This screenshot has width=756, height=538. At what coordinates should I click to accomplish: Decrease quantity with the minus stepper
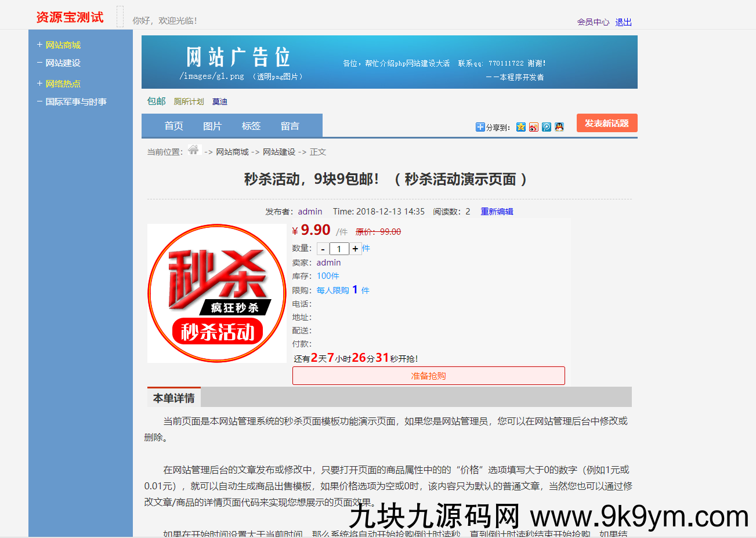pyautogui.click(x=323, y=248)
